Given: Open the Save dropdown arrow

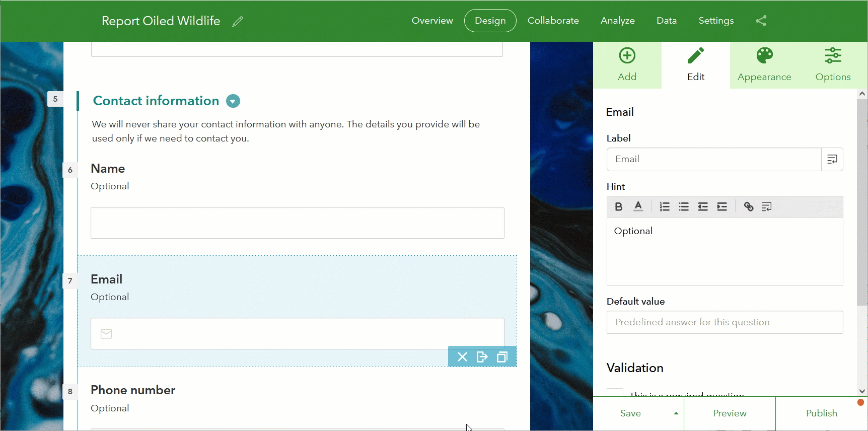Looking at the screenshot, I should [x=676, y=413].
